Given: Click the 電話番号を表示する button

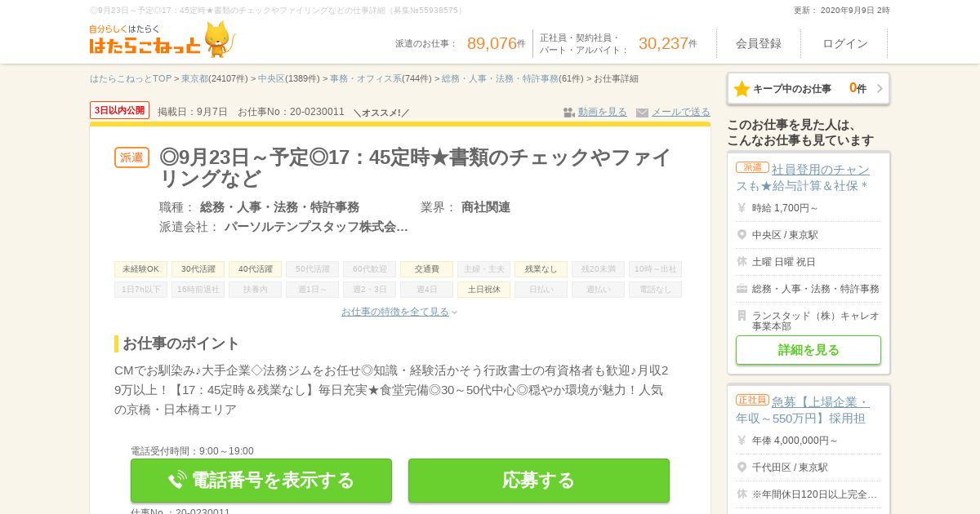Looking at the screenshot, I should tap(261, 480).
